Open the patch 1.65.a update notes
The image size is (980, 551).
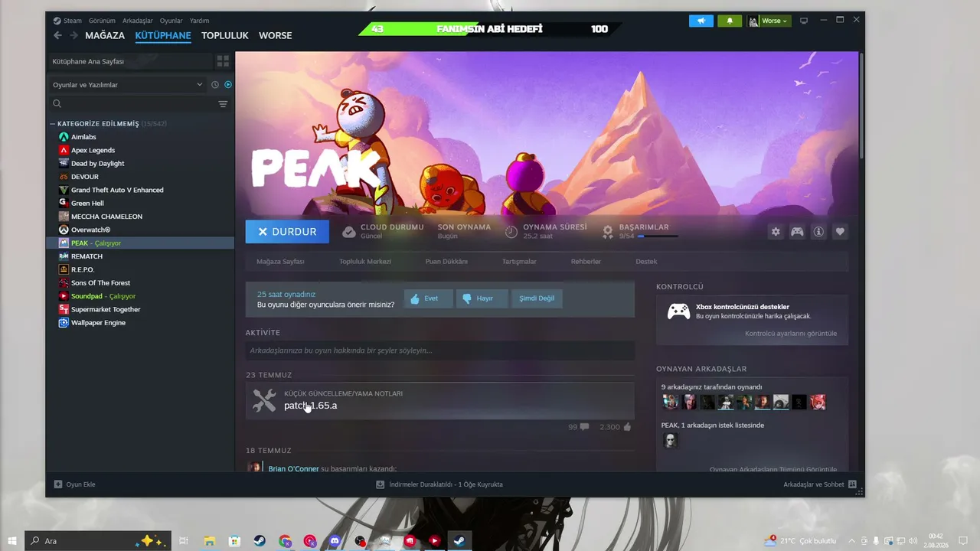[x=310, y=406]
